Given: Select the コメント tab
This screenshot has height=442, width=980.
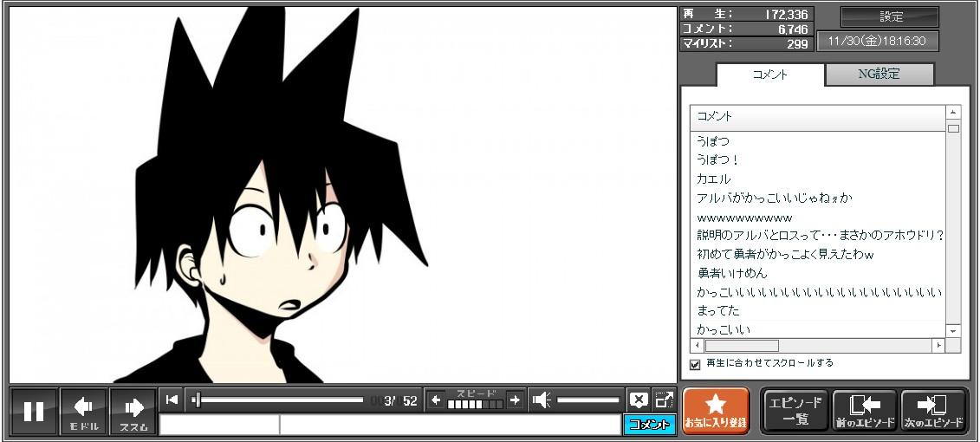Looking at the screenshot, I should click(x=769, y=75).
